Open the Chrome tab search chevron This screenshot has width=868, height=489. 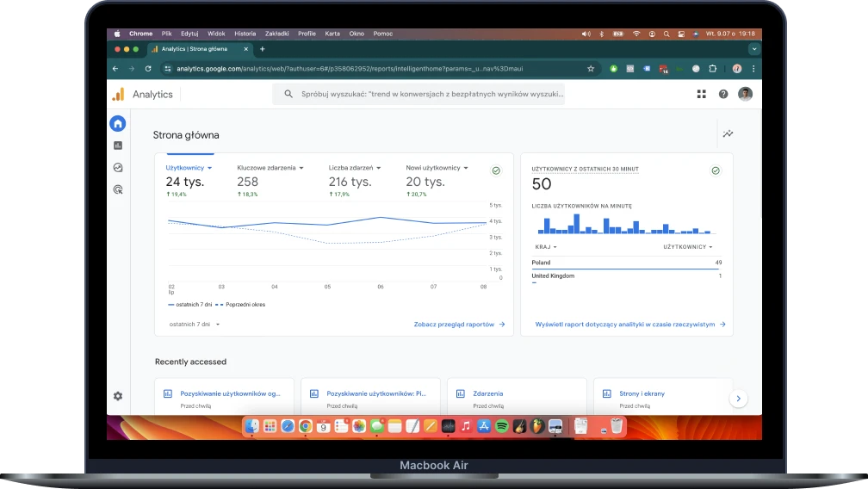[x=754, y=49]
